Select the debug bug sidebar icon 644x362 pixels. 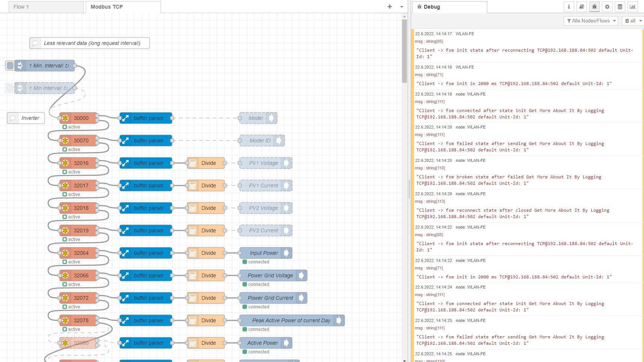click(x=594, y=7)
